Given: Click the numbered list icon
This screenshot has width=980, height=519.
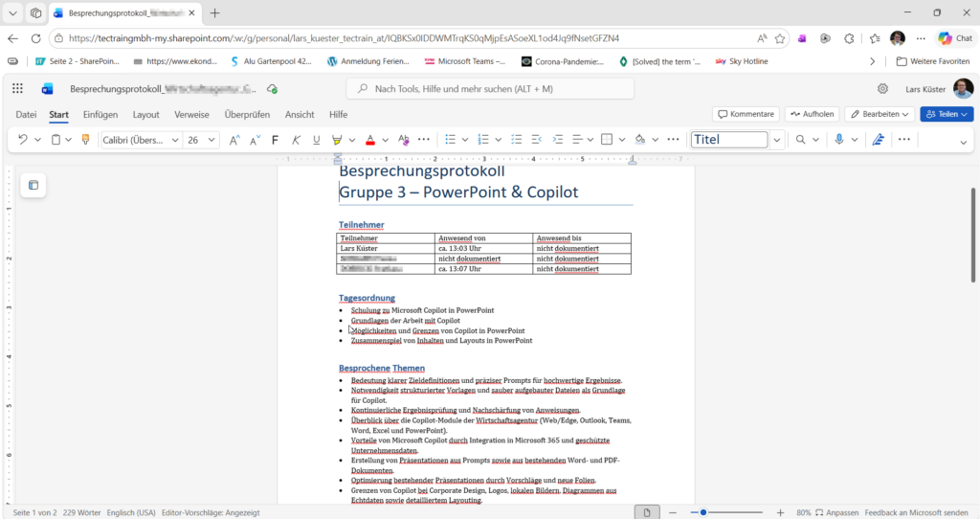Looking at the screenshot, I should [483, 140].
